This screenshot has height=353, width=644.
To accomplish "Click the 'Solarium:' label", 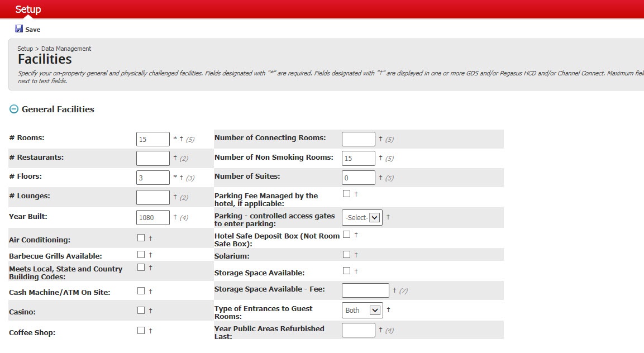I will point(232,256).
